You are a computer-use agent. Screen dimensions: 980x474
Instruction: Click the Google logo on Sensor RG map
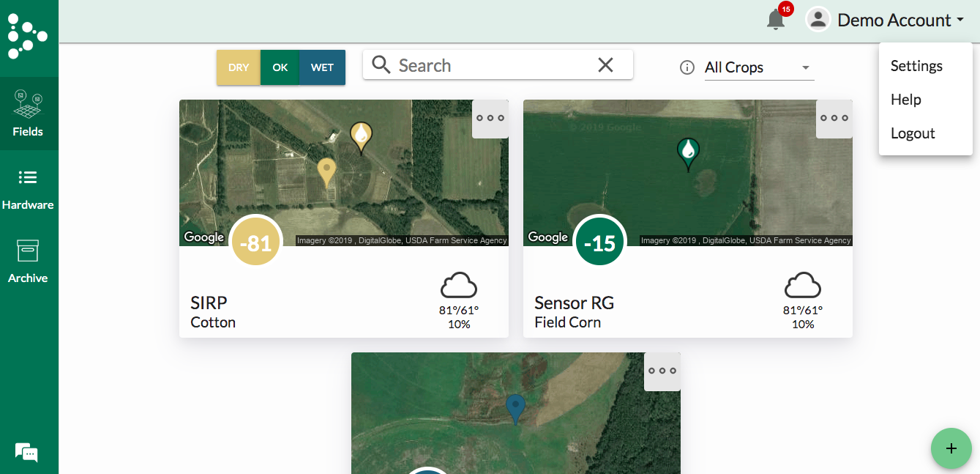(548, 237)
